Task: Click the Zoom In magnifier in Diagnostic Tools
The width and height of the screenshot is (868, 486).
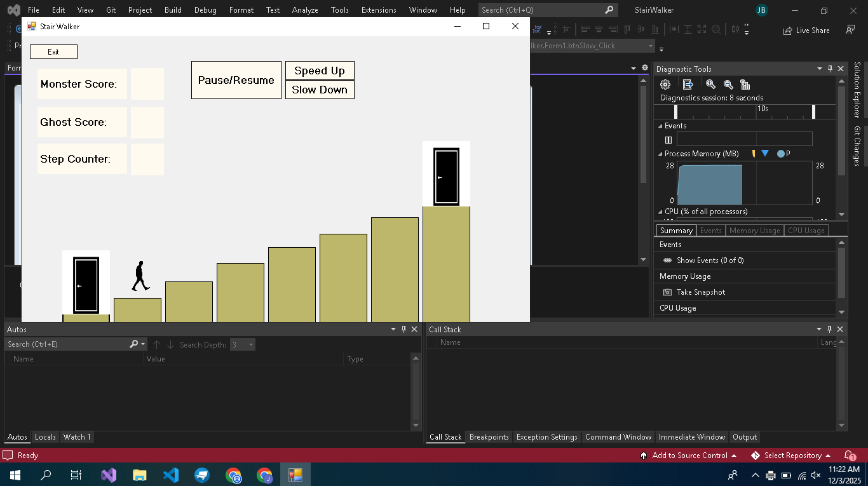Action: (x=710, y=84)
